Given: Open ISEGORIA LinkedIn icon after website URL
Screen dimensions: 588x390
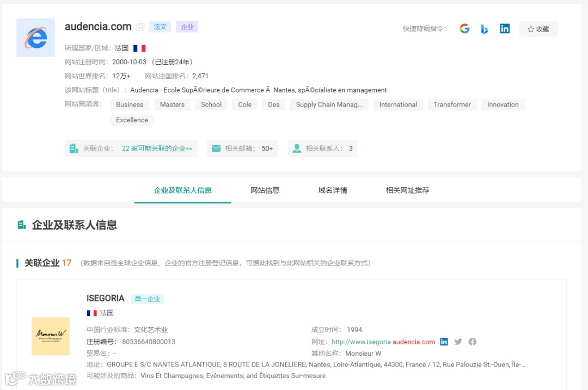Looking at the screenshot, I should click(444, 342).
